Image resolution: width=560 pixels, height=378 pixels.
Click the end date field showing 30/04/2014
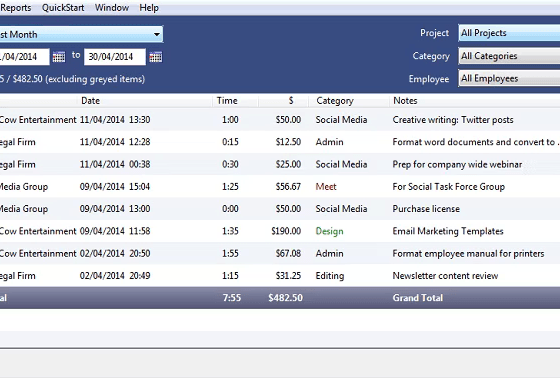[115, 57]
